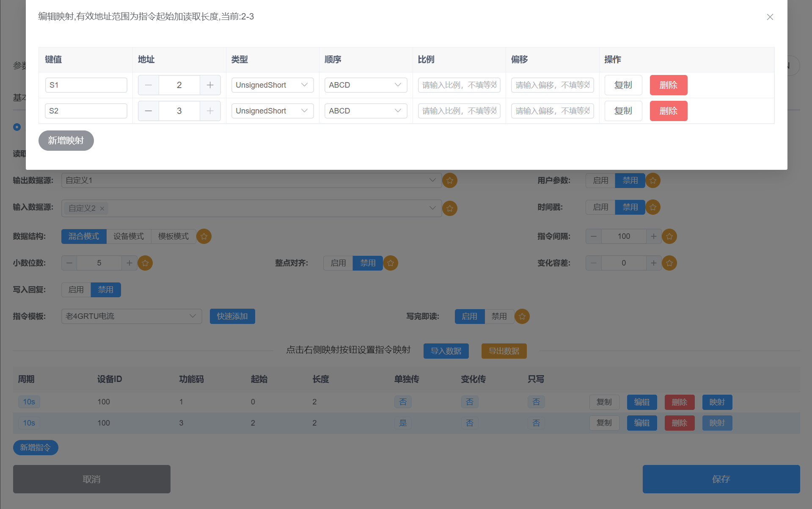This screenshot has width=812, height=509.
Task: Select 禁用 for 时间戳
Action: [x=630, y=207]
